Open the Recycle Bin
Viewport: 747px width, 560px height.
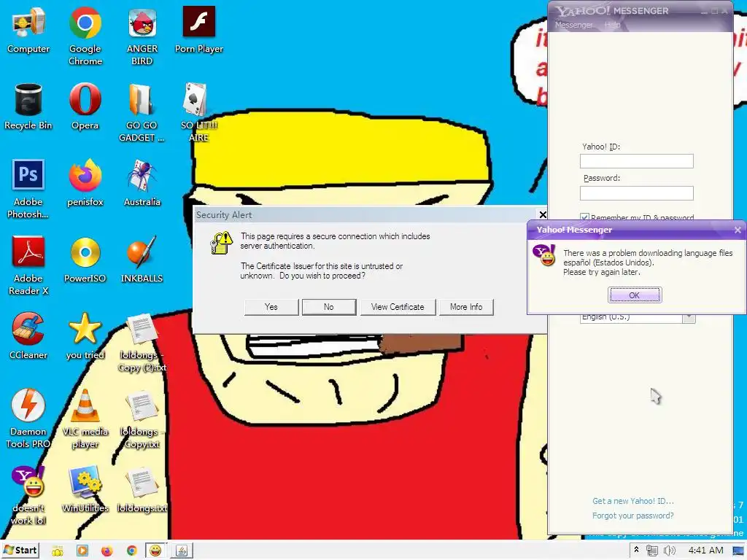[28, 106]
